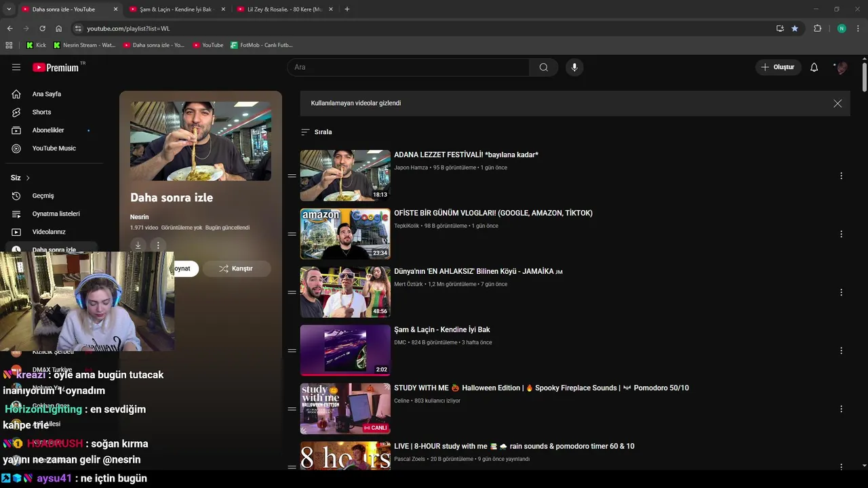Switch to Şam & Laçin browser tab
The height and width of the screenshot is (488, 868).
(176, 9)
